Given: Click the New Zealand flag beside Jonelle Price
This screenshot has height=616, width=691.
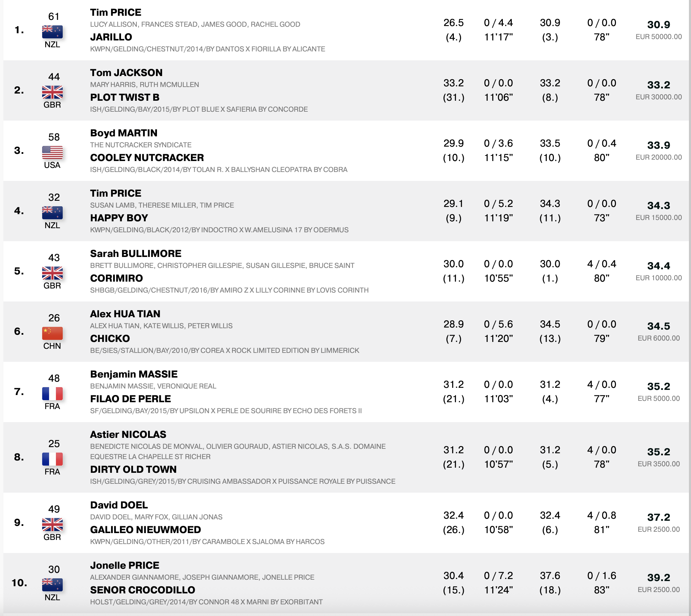Looking at the screenshot, I should coord(52,584).
